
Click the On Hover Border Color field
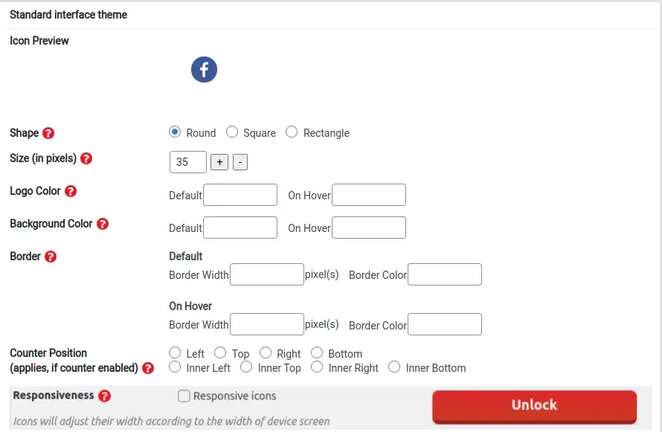[445, 324]
